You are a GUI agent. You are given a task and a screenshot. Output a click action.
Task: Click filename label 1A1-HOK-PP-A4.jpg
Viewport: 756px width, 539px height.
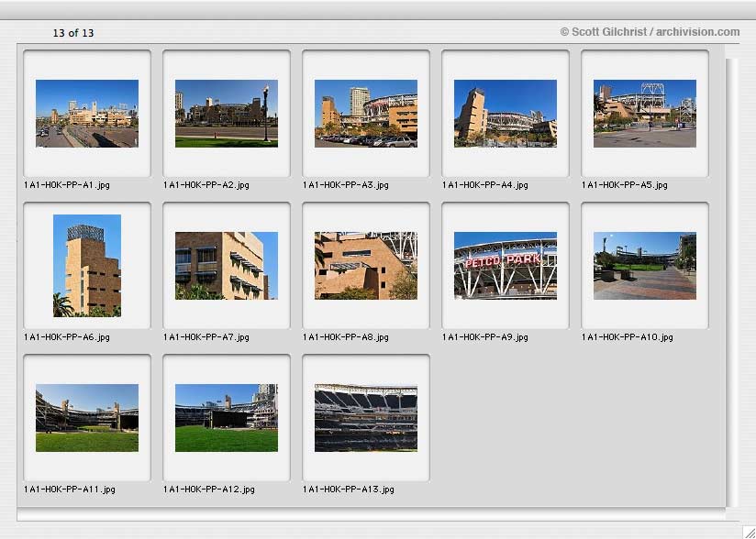[485, 185]
